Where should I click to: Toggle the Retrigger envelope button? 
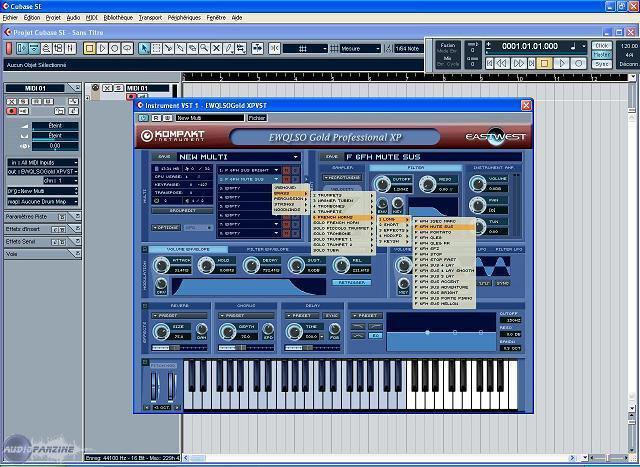click(x=351, y=282)
